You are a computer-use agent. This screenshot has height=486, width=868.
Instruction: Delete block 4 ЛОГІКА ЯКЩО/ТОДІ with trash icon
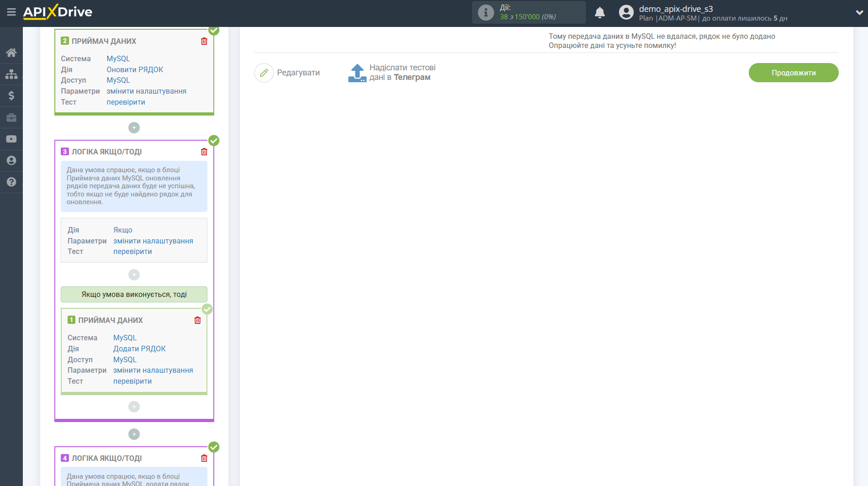coord(204,458)
